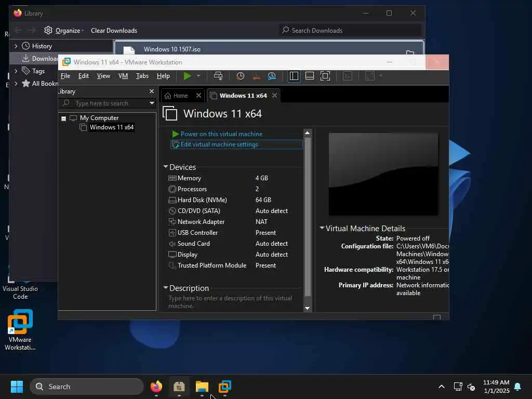Click the summary scrollbar down arrow
Image resolution: width=532 pixels, height=399 pixels.
point(308,308)
